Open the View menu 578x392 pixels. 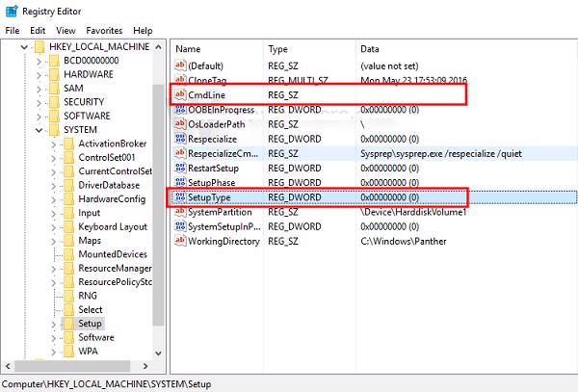[66, 31]
